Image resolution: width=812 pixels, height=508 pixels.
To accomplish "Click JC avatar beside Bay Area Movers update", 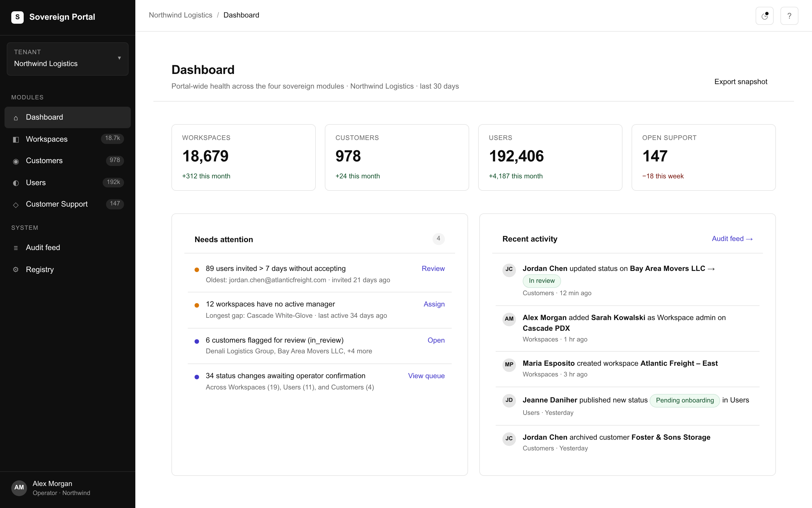I will coord(509,270).
